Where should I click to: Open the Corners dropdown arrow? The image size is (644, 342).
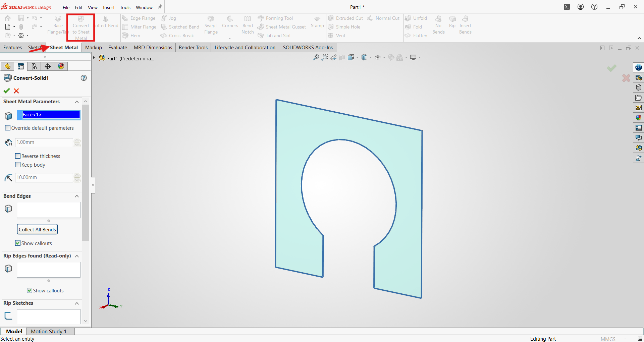point(230,38)
